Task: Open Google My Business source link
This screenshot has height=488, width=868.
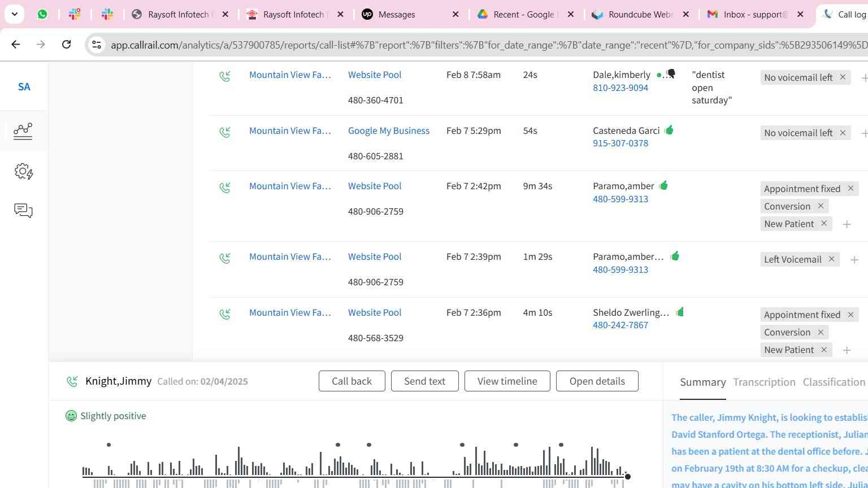Action: (x=389, y=130)
